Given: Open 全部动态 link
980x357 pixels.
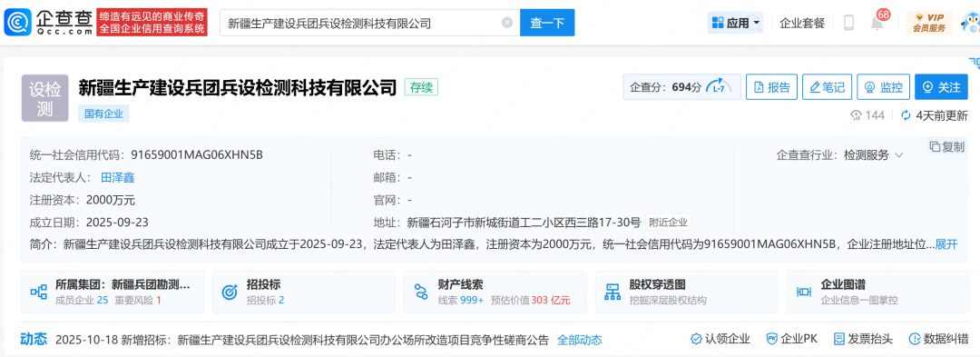Looking at the screenshot, I should tap(579, 340).
